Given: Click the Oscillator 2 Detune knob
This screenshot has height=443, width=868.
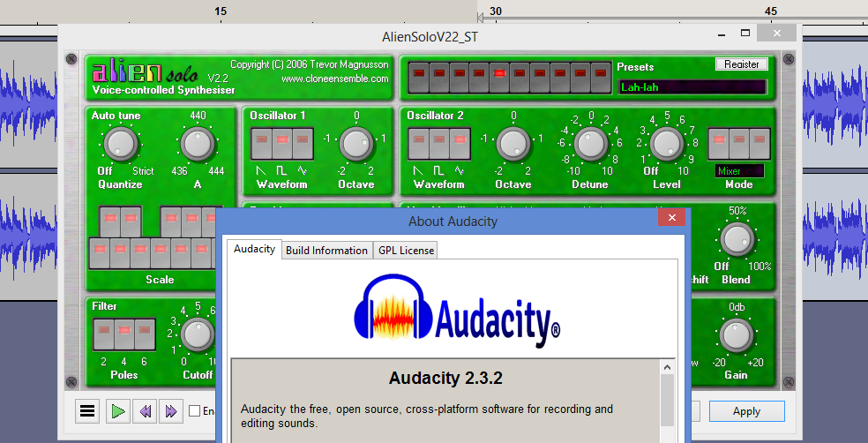Looking at the screenshot, I should pyautogui.click(x=591, y=144).
